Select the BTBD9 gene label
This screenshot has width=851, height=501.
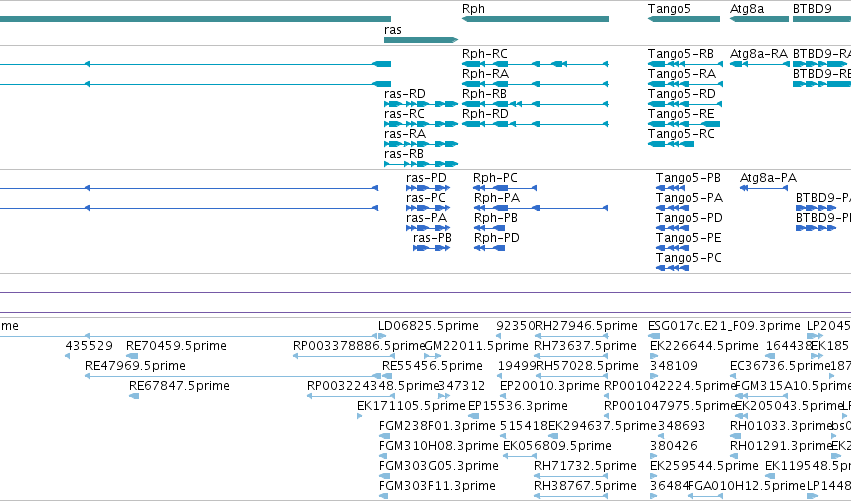point(812,9)
